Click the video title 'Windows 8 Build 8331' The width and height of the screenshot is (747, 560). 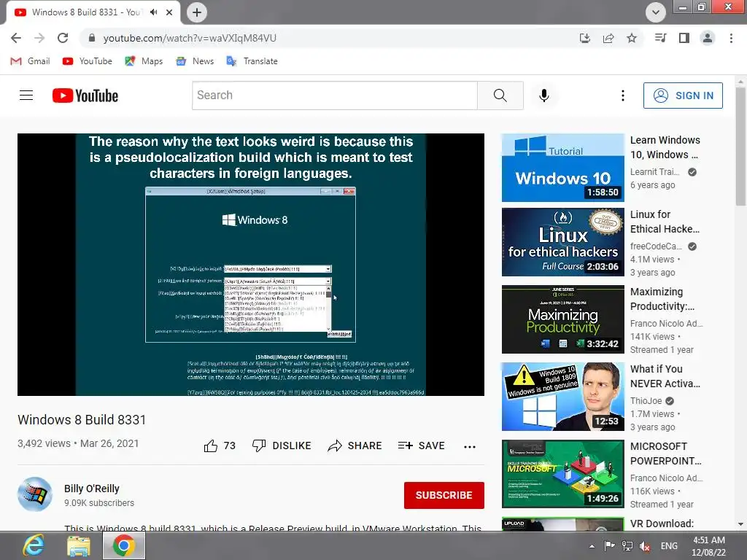pyautogui.click(x=82, y=420)
